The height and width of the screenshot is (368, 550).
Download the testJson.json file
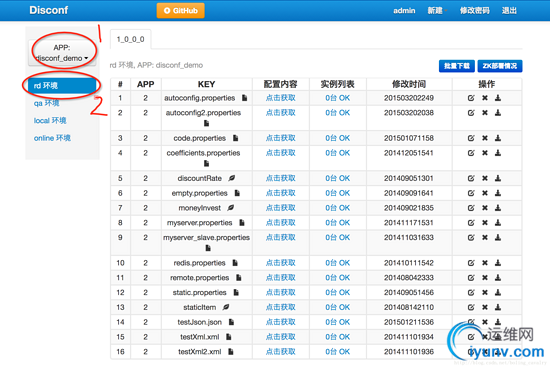[x=498, y=322]
